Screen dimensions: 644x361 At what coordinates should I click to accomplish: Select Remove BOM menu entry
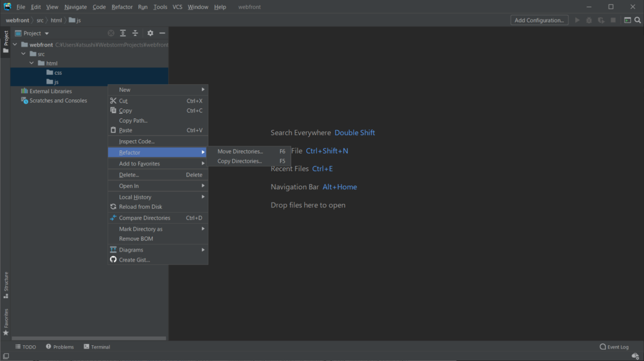158,238
